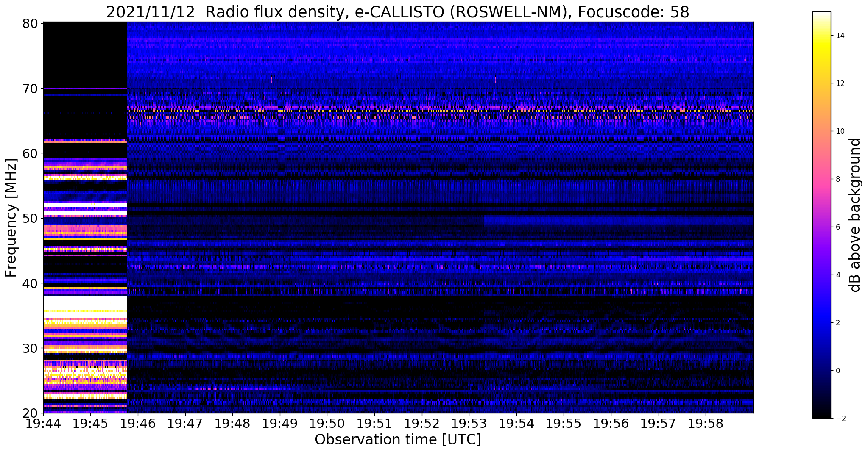The image size is (868, 452).
Task: Click the colorbar tick label 6
Action: (837, 227)
